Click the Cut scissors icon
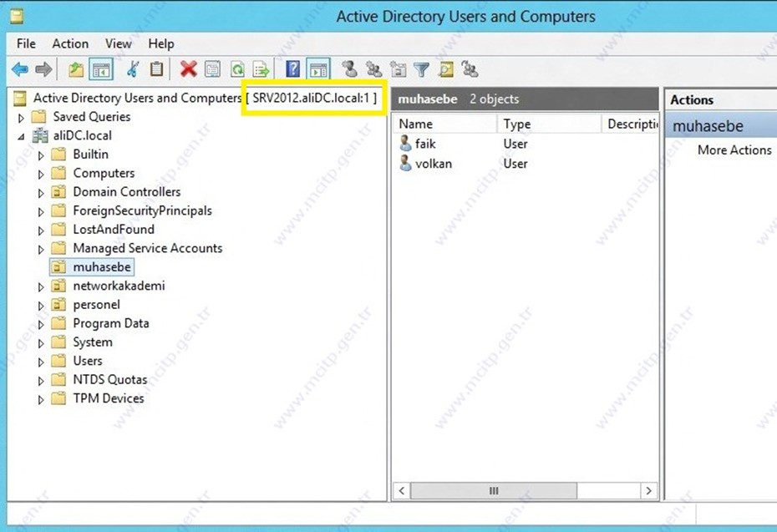 tap(133, 69)
